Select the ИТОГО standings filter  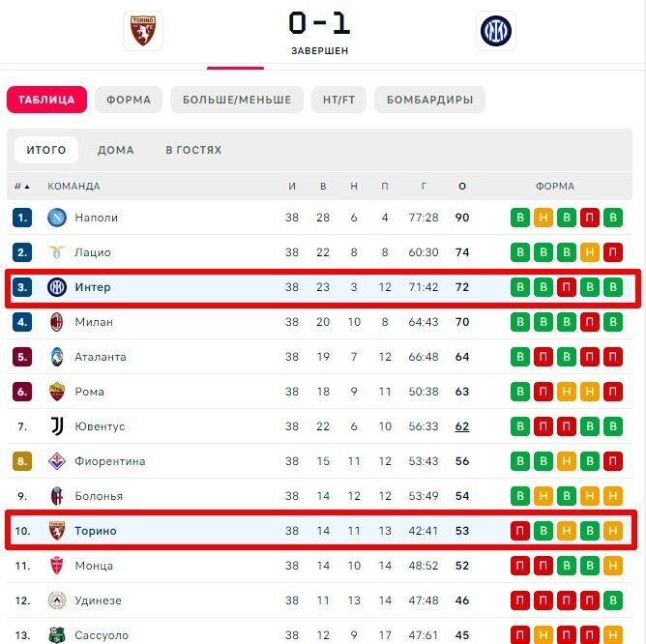click(x=46, y=150)
